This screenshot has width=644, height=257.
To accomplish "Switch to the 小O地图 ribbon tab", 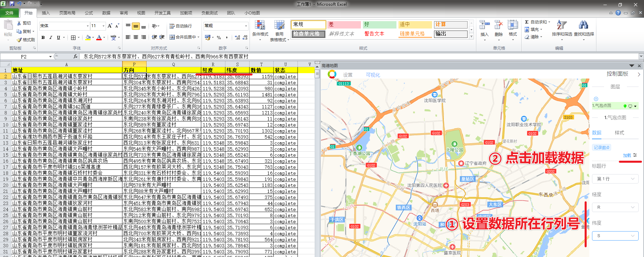I will click(252, 13).
